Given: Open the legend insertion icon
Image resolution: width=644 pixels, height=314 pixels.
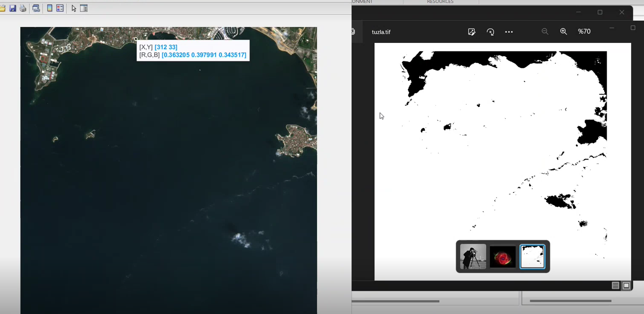Looking at the screenshot, I should click(x=60, y=8).
